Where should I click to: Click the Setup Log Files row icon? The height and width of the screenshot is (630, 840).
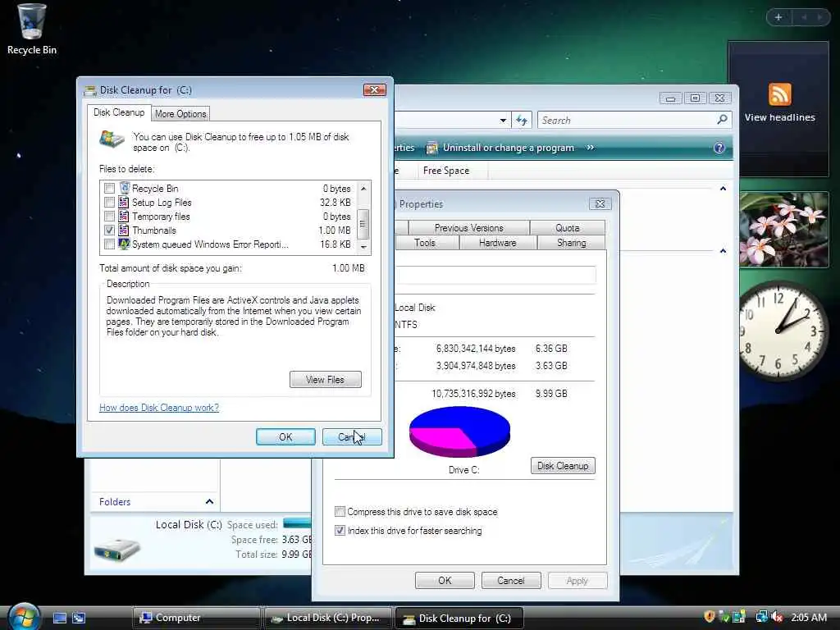[x=124, y=202]
